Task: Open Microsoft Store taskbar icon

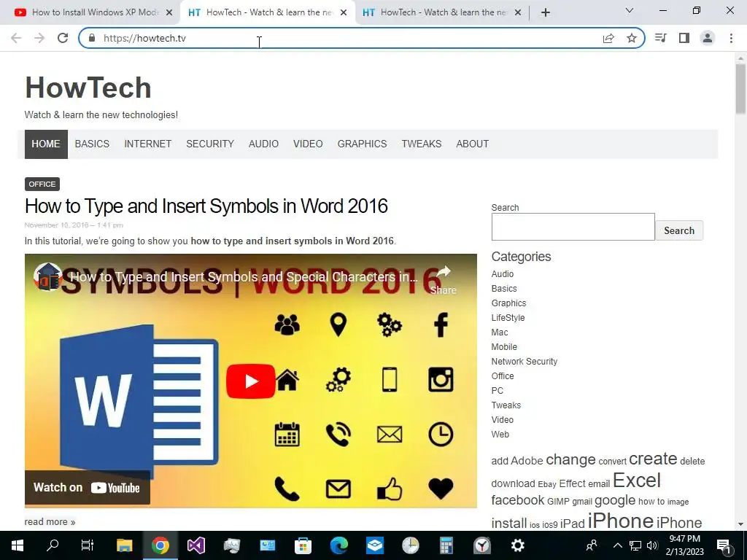Action: 303,545
